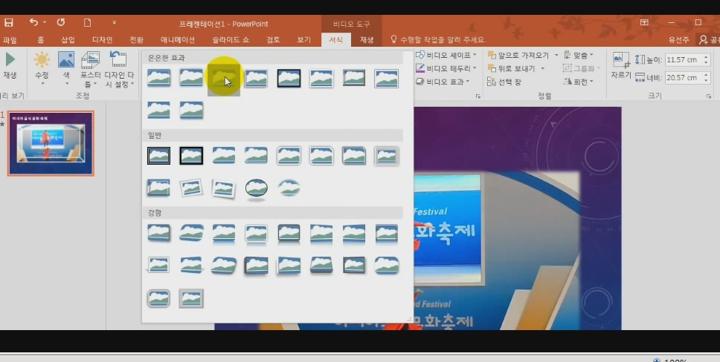This screenshot has width=720, height=362.
Task: Open the 회전 rotate dropdown
Action: (x=578, y=82)
